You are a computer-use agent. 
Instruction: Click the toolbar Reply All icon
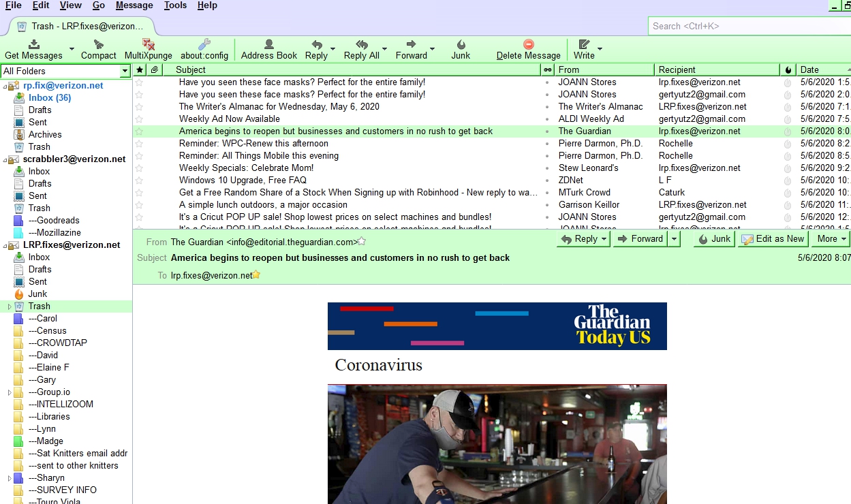(362, 44)
